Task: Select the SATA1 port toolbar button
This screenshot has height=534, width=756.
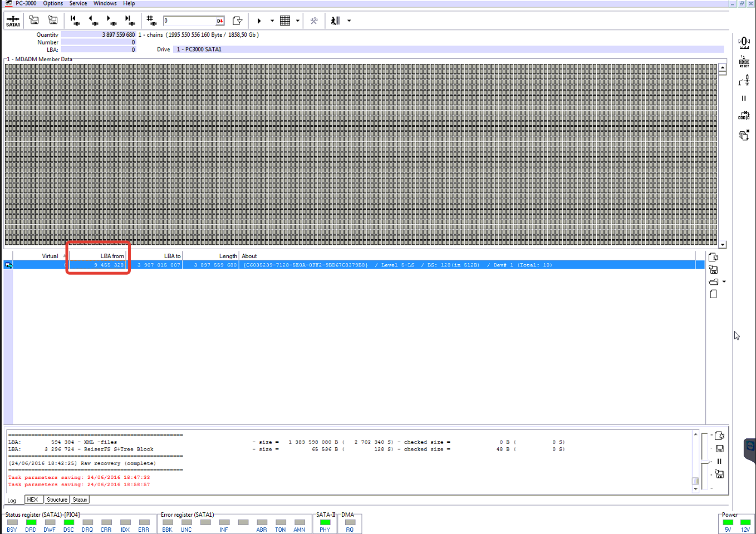Action: [13, 21]
